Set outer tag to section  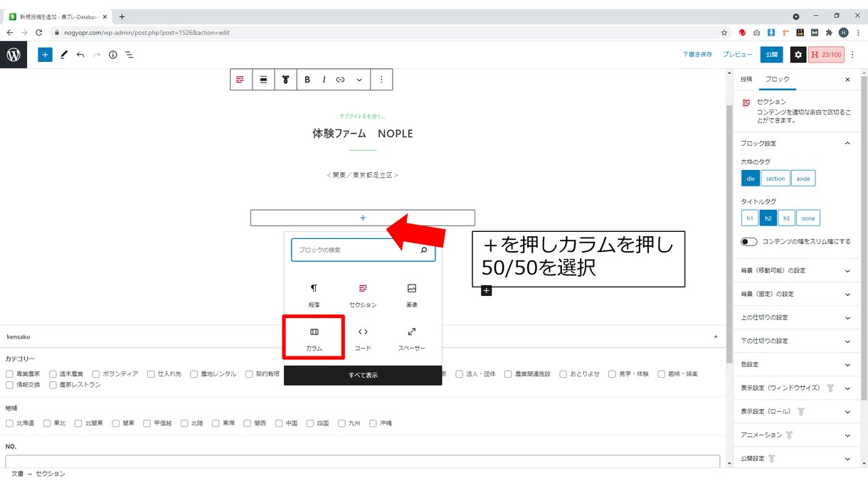776,179
